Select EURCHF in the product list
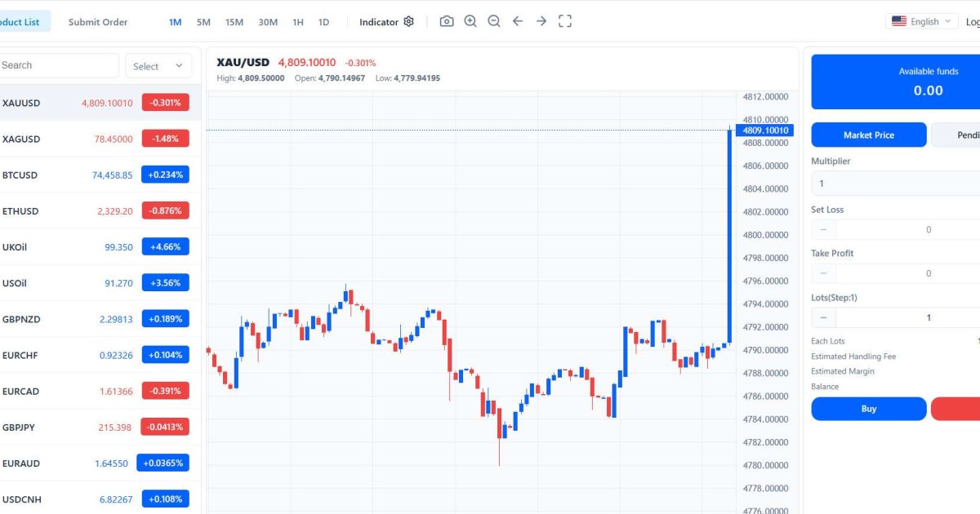This screenshot has width=980, height=514. (100, 354)
